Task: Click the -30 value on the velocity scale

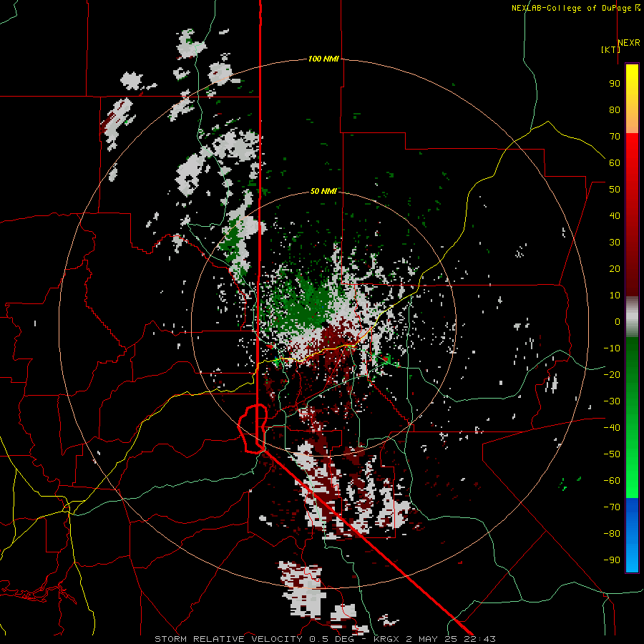Action: coord(612,401)
